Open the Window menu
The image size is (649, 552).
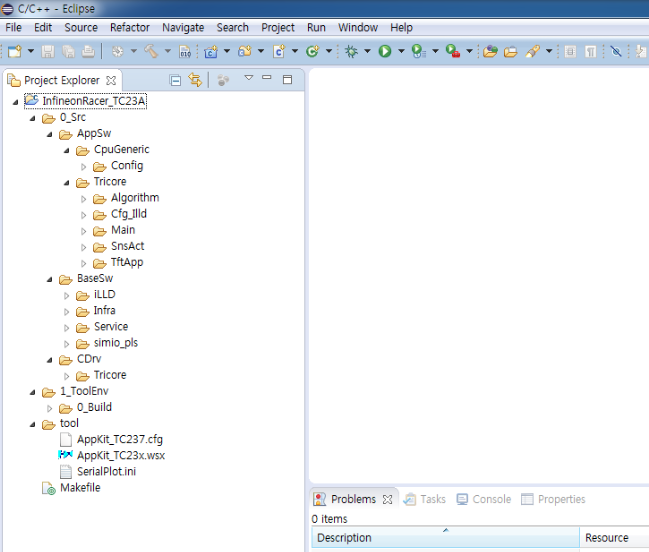point(358,28)
